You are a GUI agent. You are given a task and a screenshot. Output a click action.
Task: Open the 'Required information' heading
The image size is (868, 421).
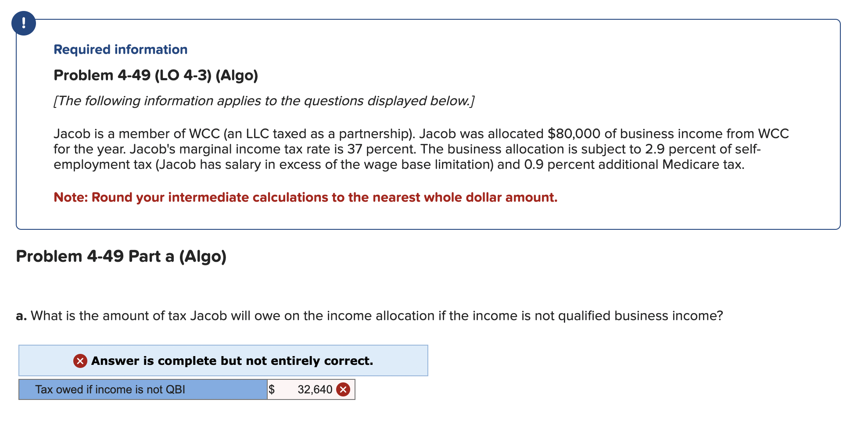point(120,49)
